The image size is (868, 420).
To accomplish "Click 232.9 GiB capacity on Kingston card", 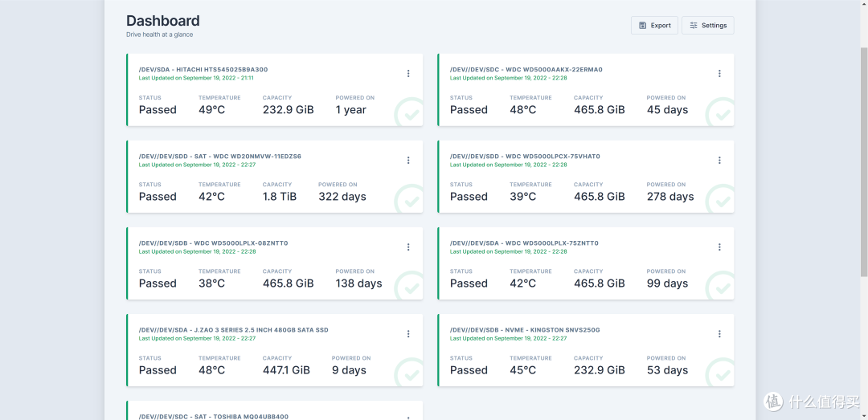I will point(599,370).
